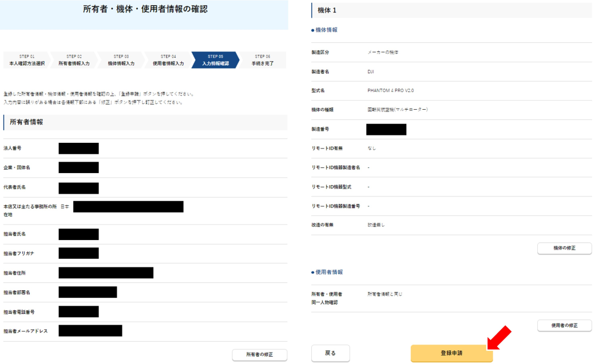Click the 戻る button
Image resolution: width=595 pixels, height=364 pixels.
330,353
